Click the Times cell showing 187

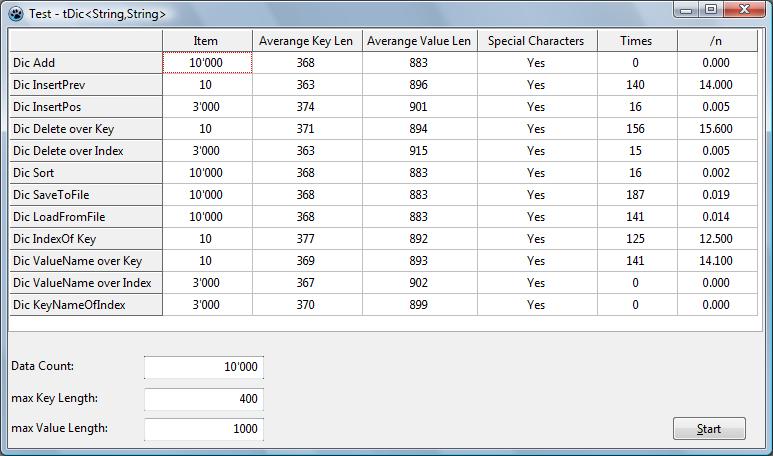[635, 195]
